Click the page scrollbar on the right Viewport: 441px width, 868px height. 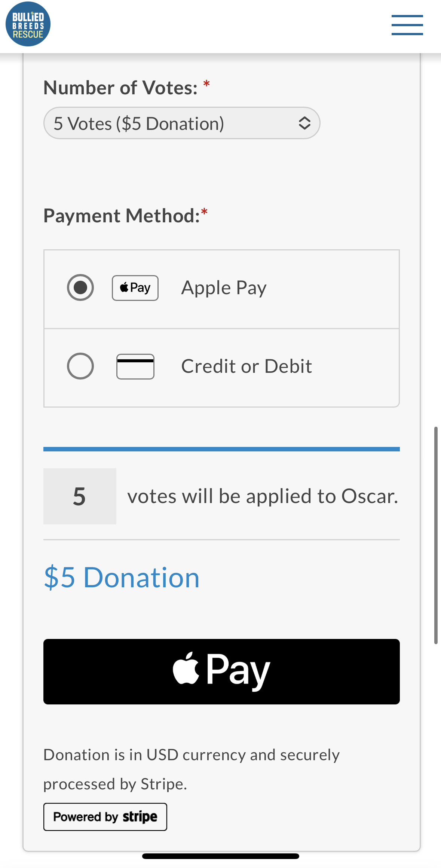(x=436, y=535)
